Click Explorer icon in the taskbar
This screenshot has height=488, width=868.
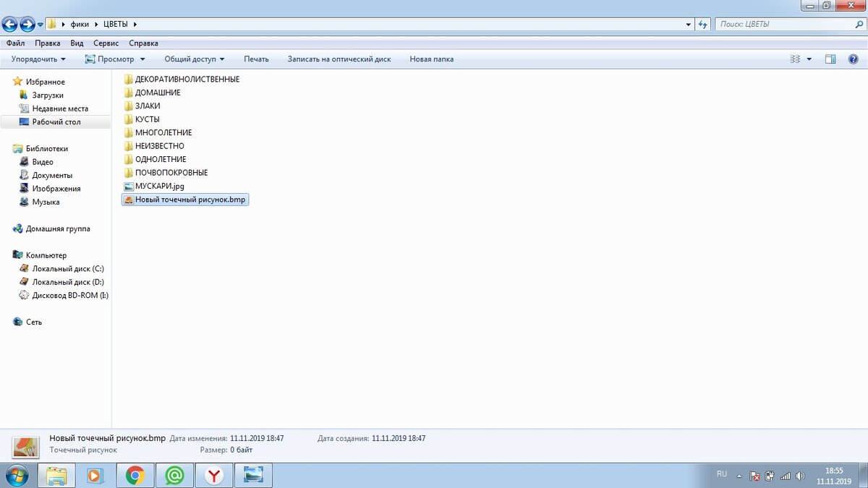(x=56, y=475)
